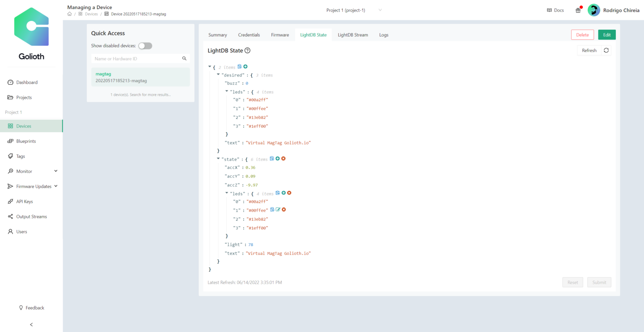Add a new item to the "state" object

coord(277,159)
